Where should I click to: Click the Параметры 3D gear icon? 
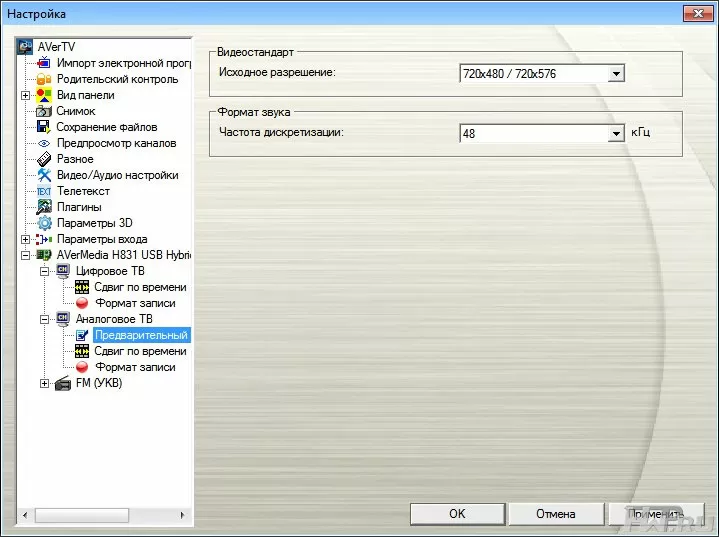44,223
